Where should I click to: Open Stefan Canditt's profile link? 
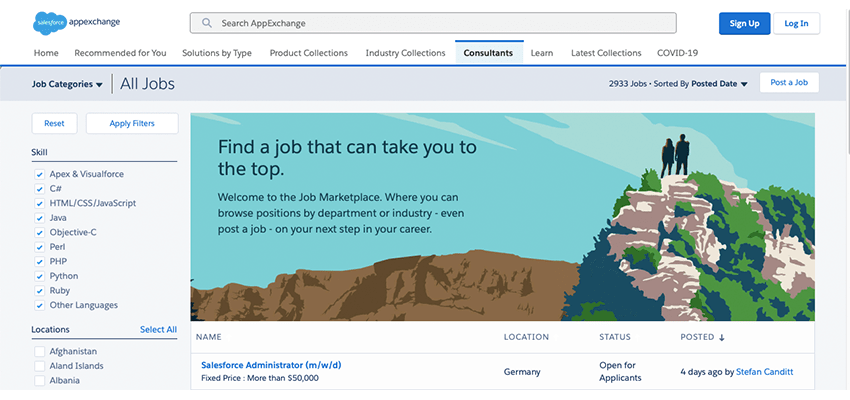pos(764,372)
